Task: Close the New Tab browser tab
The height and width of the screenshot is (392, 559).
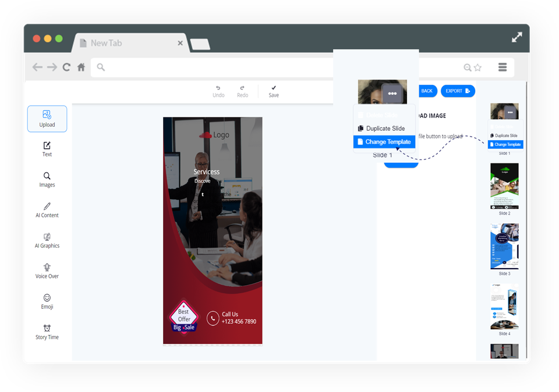Action: (x=181, y=43)
